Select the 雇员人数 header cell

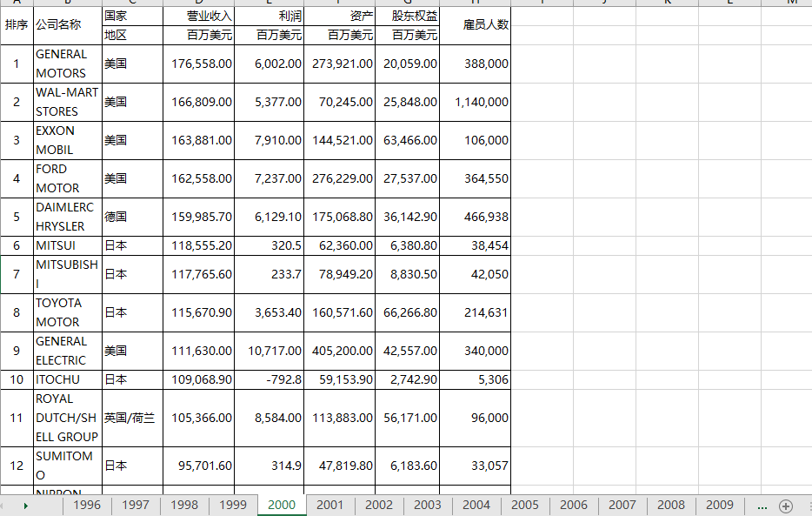pos(476,25)
